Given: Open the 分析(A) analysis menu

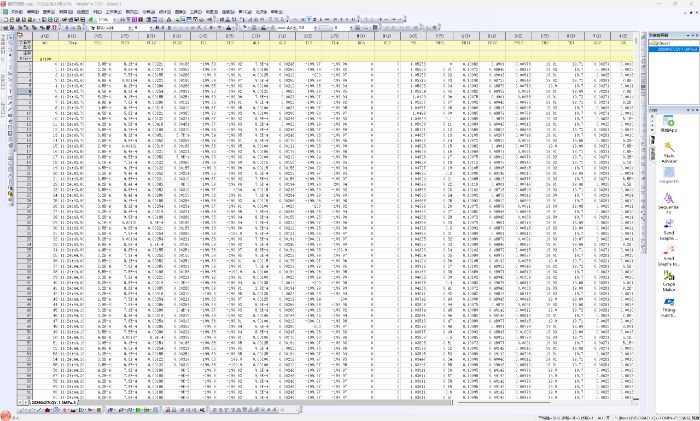Looking at the screenshot, I should (x=149, y=12).
